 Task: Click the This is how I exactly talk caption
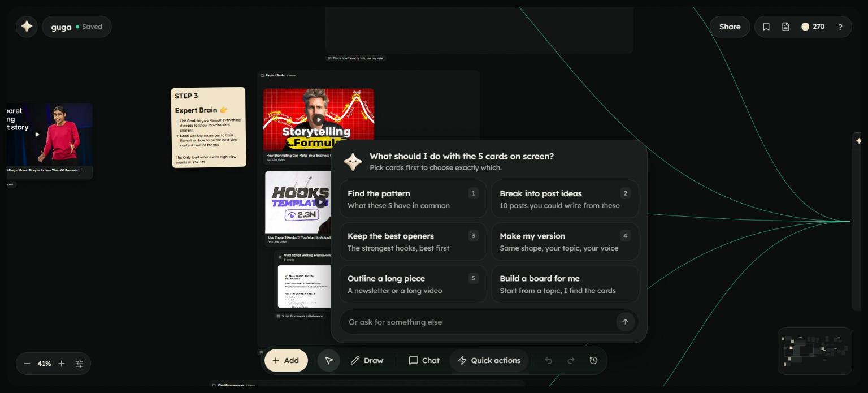pos(357,58)
